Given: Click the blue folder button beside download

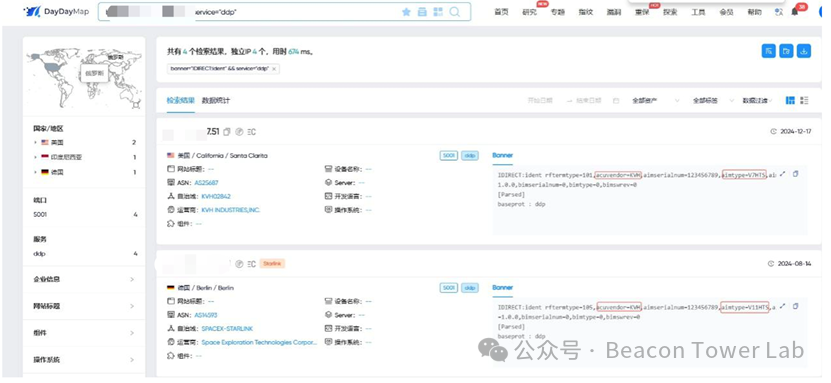Looking at the screenshot, I should point(786,51).
